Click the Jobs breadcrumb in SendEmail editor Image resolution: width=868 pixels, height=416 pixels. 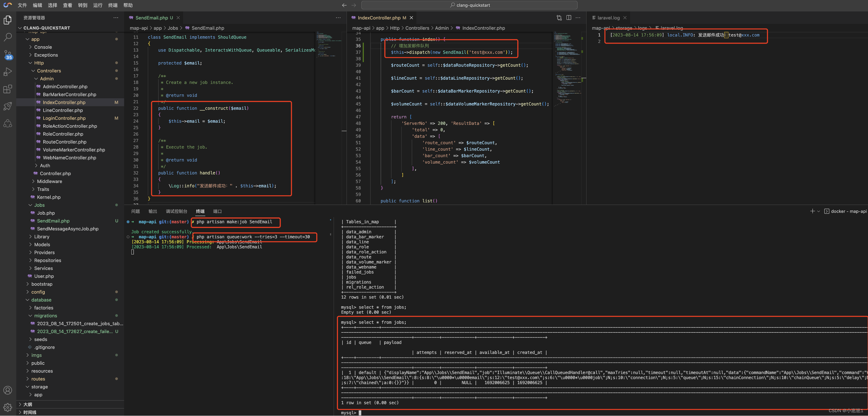[x=173, y=28]
